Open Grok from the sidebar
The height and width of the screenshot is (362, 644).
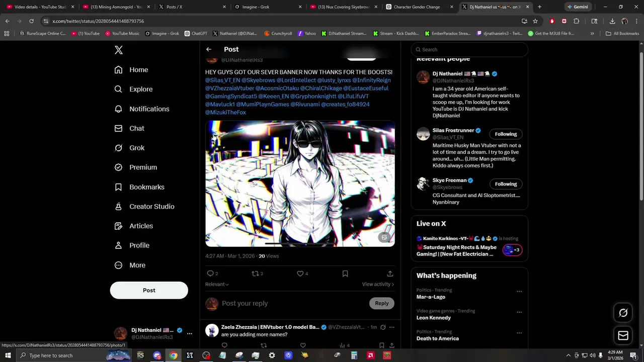point(129,148)
